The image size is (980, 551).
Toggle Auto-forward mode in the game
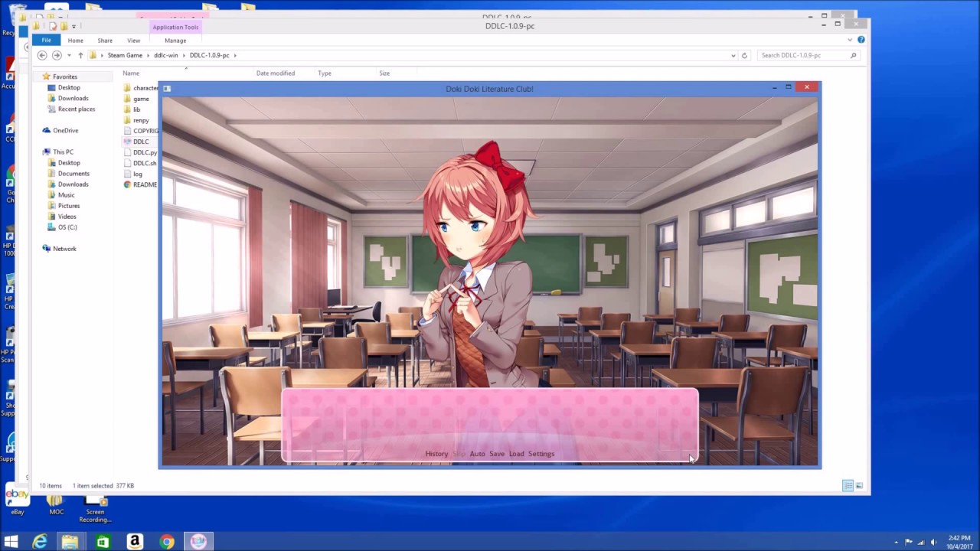(477, 454)
